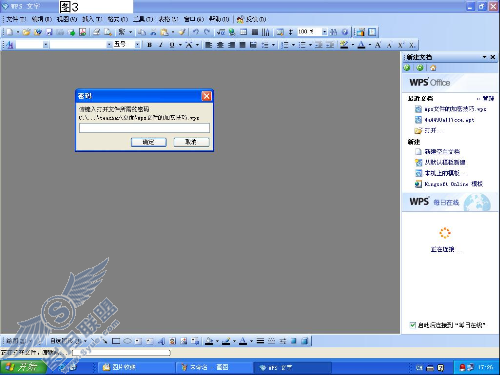Open the font size 五号 dropdown
500x375 pixels.
click(137, 45)
